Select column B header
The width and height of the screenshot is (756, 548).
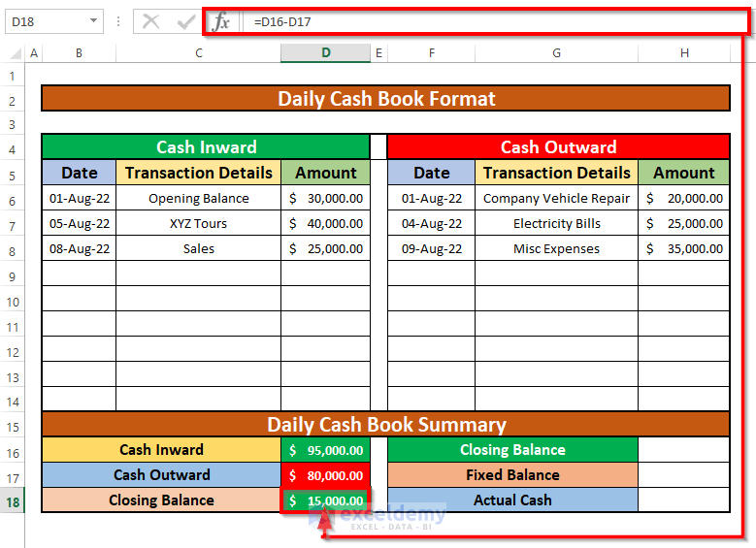coord(79,53)
